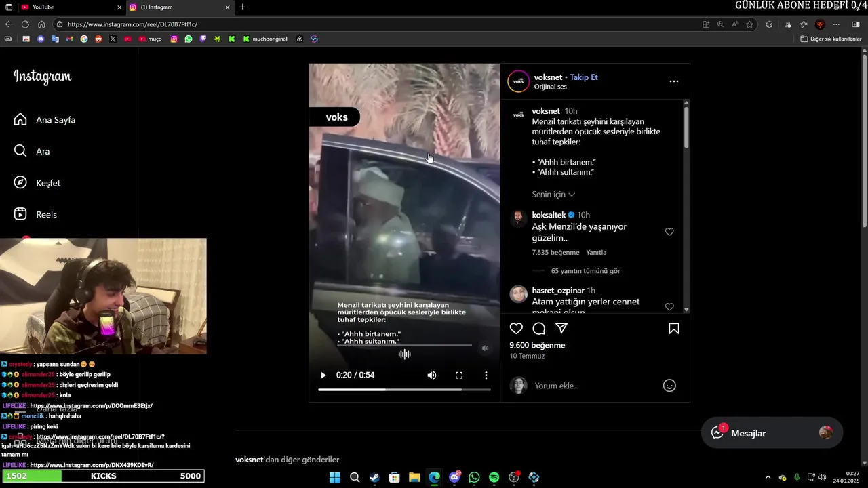The width and height of the screenshot is (868, 488).
Task: Expand 65 yanıtın tümünü gör replies
Action: (585, 271)
